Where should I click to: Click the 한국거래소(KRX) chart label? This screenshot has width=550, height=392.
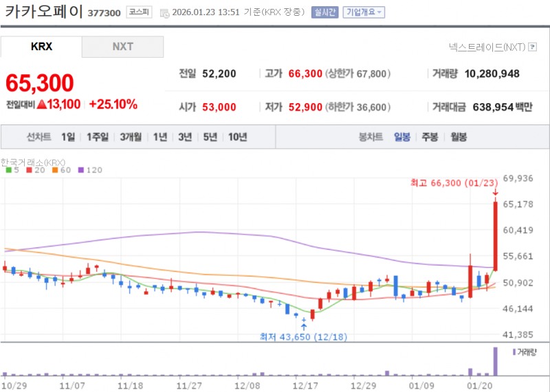pyautogui.click(x=33, y=162)
